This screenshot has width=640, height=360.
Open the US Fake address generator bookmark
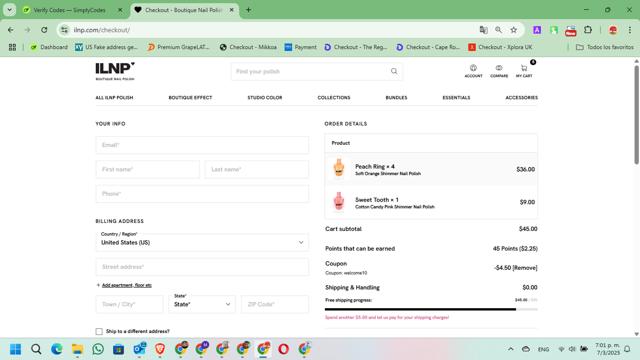pos(106,47)
